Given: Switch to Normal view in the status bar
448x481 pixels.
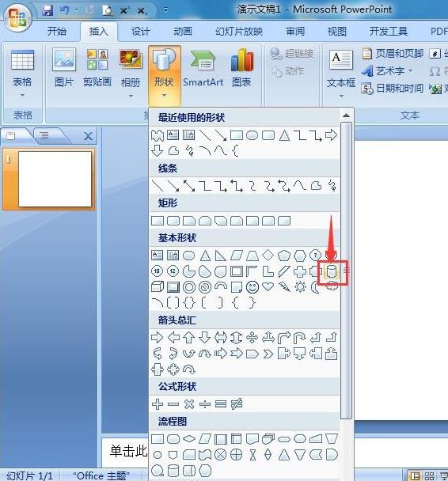Looking at the screenshot, I should [415, 475].
